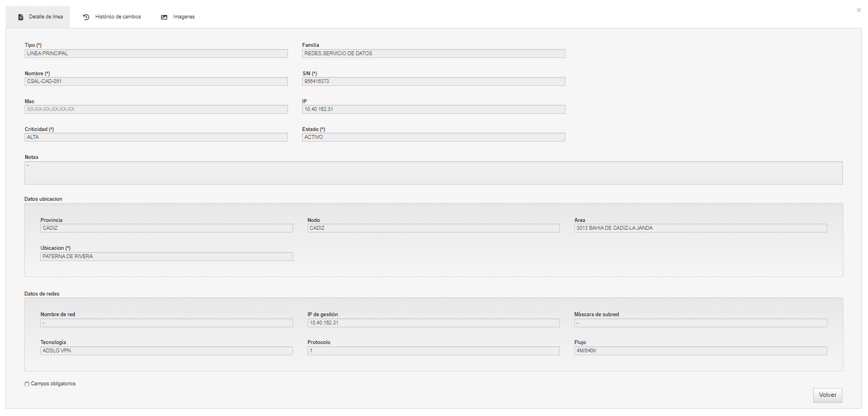Click the Máscara de subred field
Viewport: 868px width, 416px height.
pos(701,323)
